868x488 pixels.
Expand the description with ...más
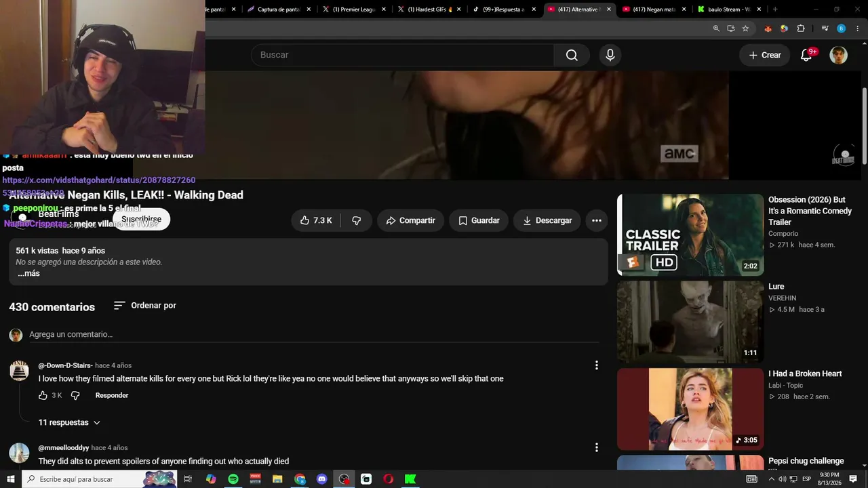point(28,273)
